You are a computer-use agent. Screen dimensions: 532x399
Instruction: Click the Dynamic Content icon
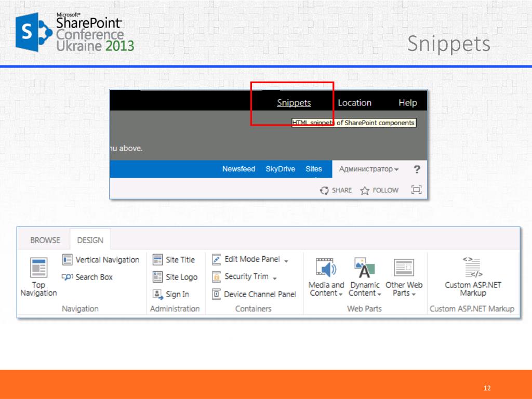tap(364, 268)
